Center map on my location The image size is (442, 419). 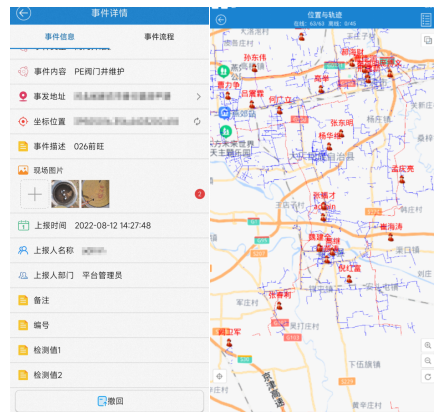(x=219, y=376)
